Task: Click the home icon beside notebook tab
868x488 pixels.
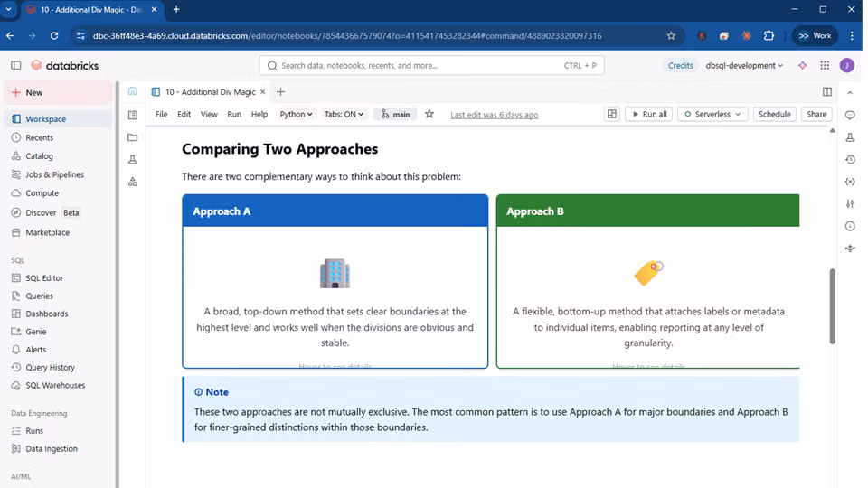Action: pos(133,91)
